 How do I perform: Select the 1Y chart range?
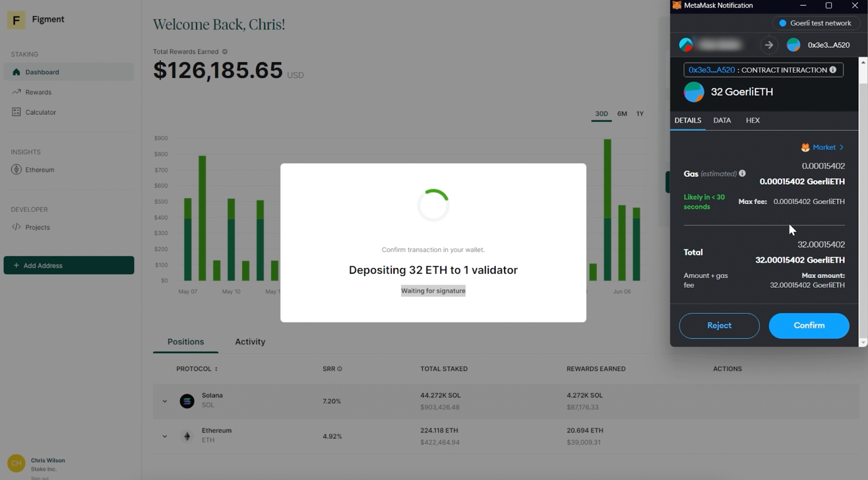coord(640,114)
